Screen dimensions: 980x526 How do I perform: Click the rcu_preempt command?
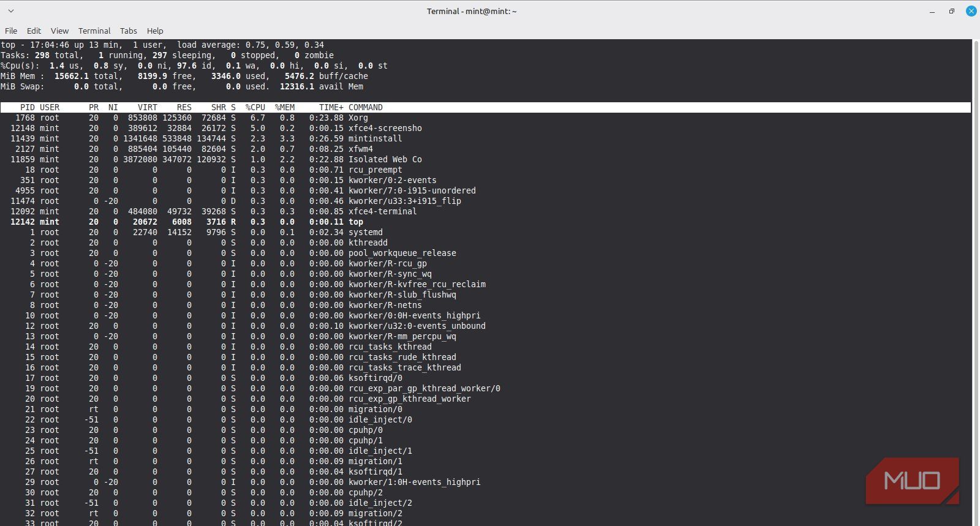tap(375, 170)
